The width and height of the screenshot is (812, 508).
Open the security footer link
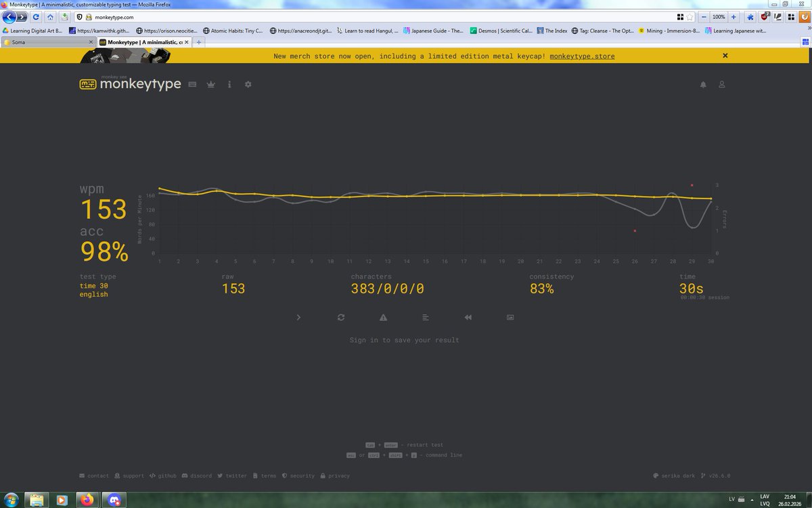(298, 476)
